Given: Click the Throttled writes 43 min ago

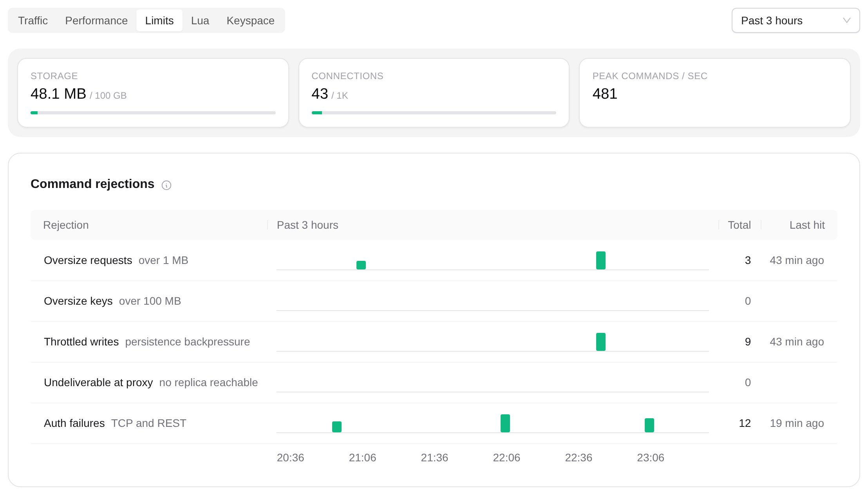Looking at the screenshot, I should tap(797, 342).
